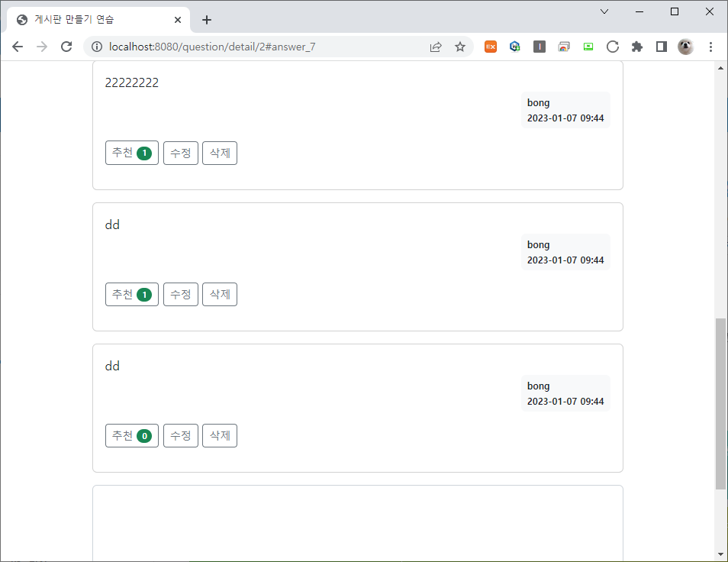Click the scrollbar up arrow
The image size is (728, 562).
[720, 68]
